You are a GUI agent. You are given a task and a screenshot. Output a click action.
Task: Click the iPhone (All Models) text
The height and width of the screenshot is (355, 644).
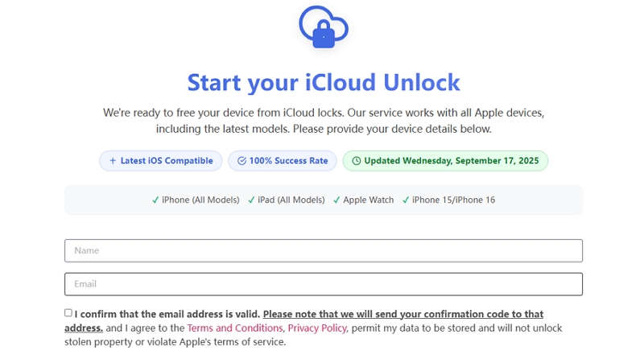tap(200, 200)
